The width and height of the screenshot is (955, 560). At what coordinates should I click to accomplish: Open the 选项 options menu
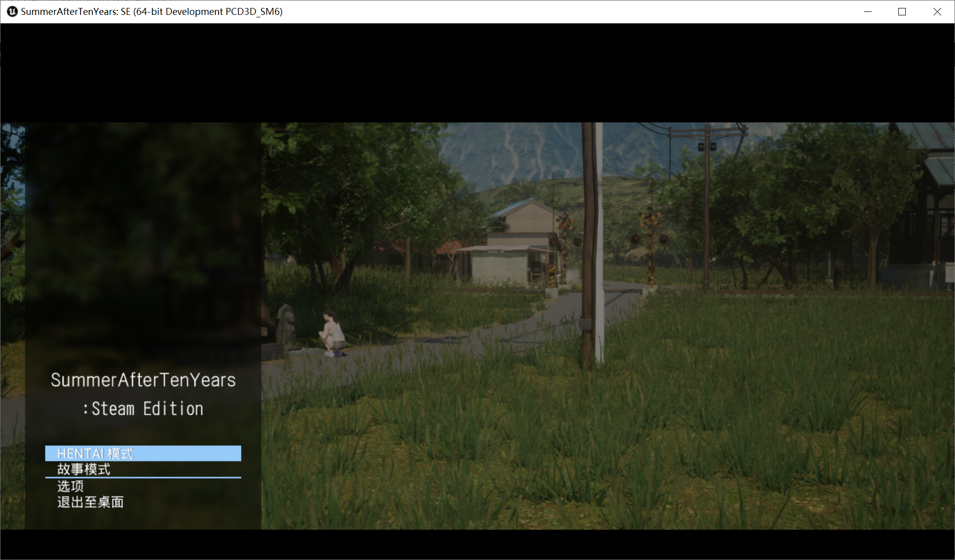click(x=71, y=486)
